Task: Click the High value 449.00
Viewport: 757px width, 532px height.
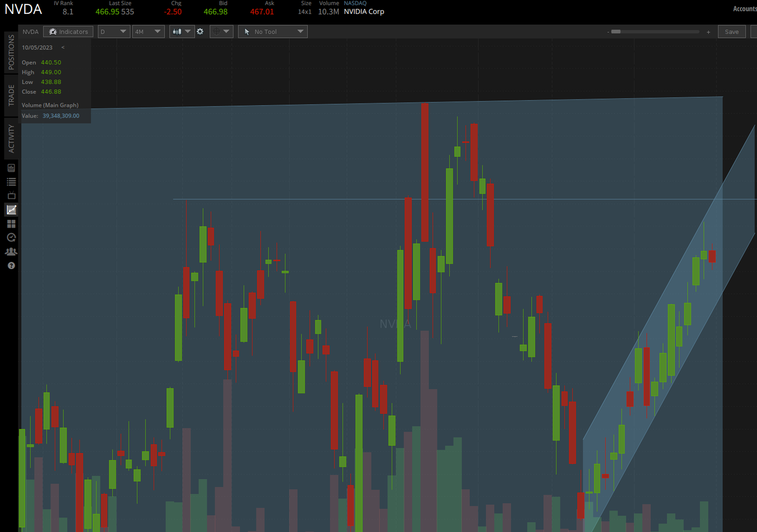Action: tap(51, 72)
